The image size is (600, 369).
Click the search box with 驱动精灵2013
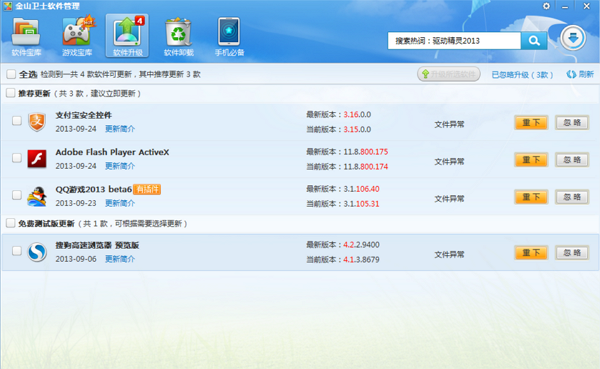[454, 41]
